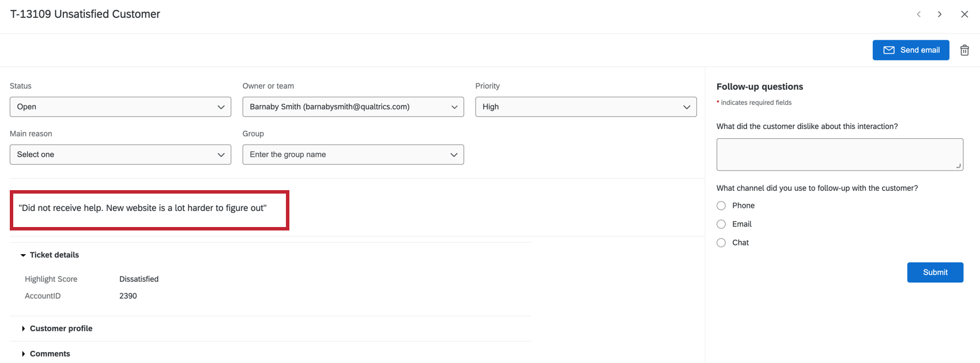Open the Status dropdown
The height and width of the screenshot is (363, 980).
point(120,107)
